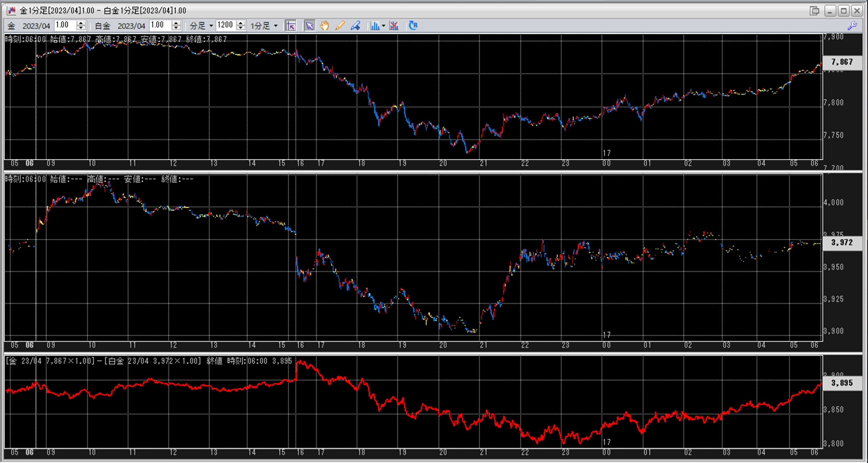Toggle the crosshair axis cursor icon
Screen dimensions: 868x463
(290, 26)
